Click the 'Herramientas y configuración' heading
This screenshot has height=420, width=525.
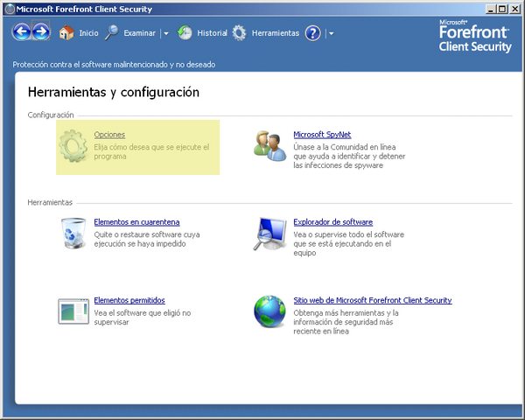coord(114,92)
